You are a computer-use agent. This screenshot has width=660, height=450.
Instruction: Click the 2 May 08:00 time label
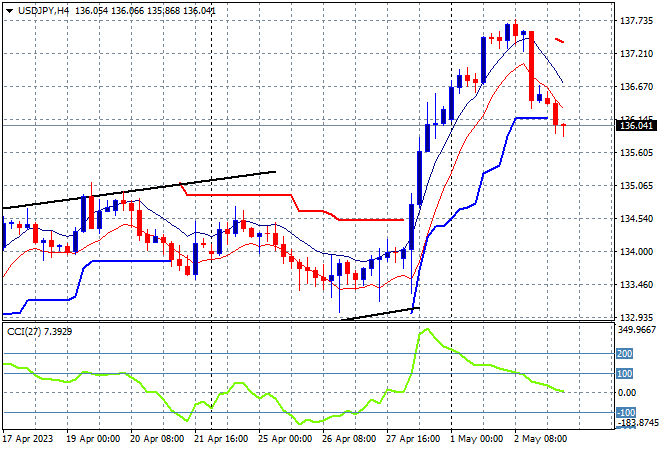pos(540,439)
